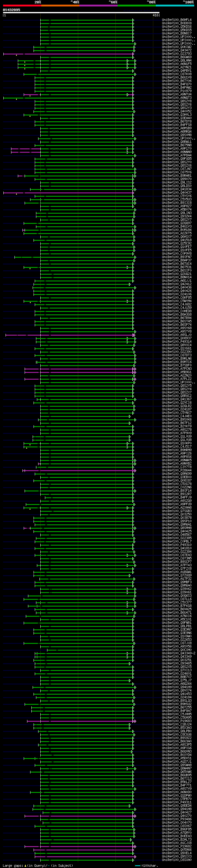Click the UniRef100_Q3HVL3 label
Image resolution: width=197 pixels, height=868 pixels.
(x=177, y=115)
